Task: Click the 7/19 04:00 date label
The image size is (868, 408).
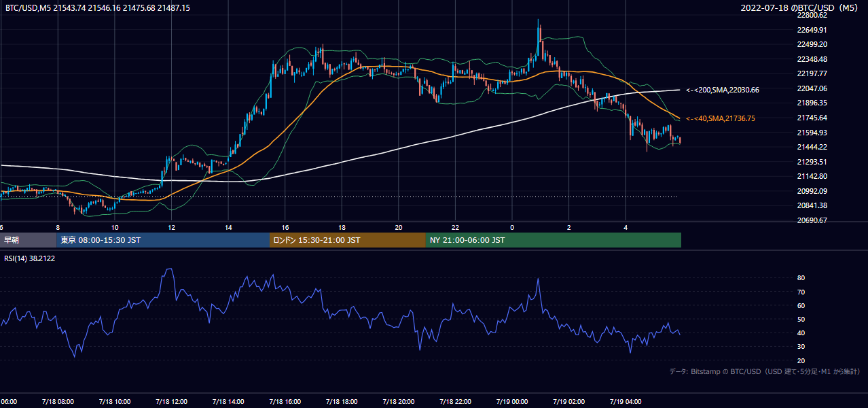Action: coord(626,401)
